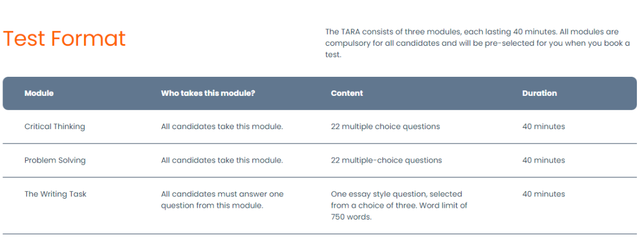Click the Critical Thinking 40 minutes duration
The height and width of the screenshot is (250, 644).
(543, 127)
